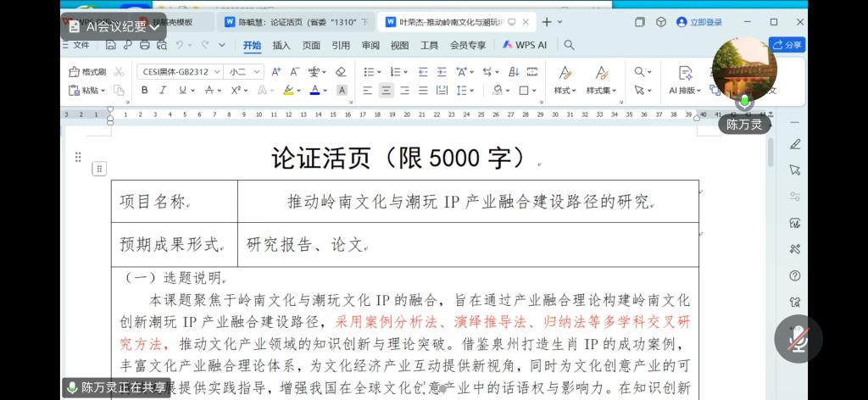
Task: Click the increase indent icon
Action: 441,72
